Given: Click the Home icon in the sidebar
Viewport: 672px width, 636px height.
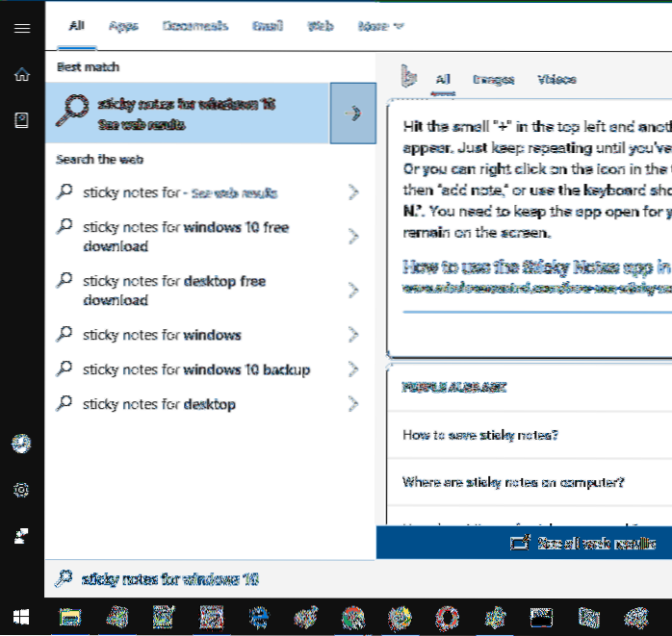Looking at the screenshot, I should (21, 74).
